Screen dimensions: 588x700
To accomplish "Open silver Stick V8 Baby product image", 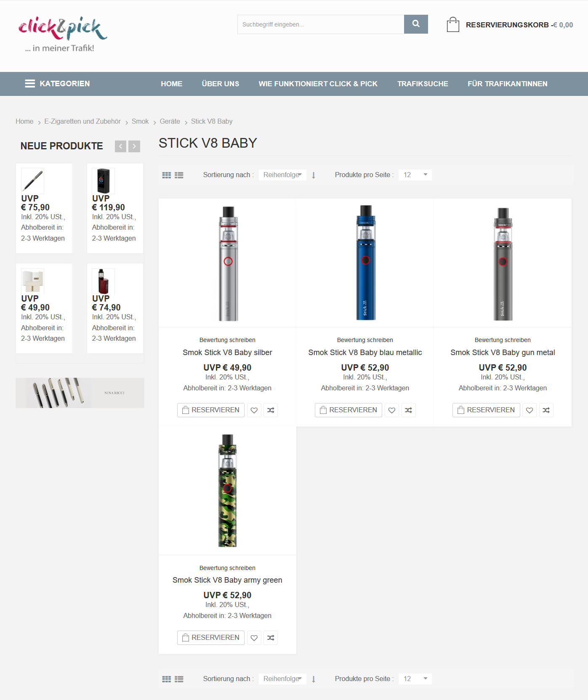I will [228, 263].
